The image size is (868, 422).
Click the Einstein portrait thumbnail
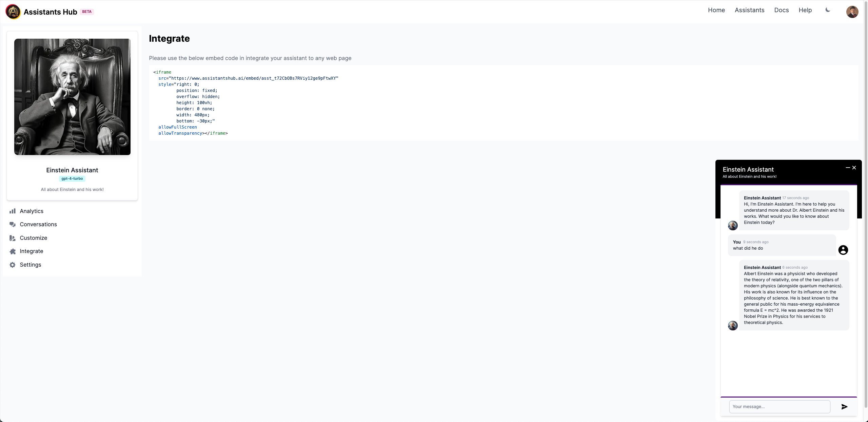[x=72, y=97]
